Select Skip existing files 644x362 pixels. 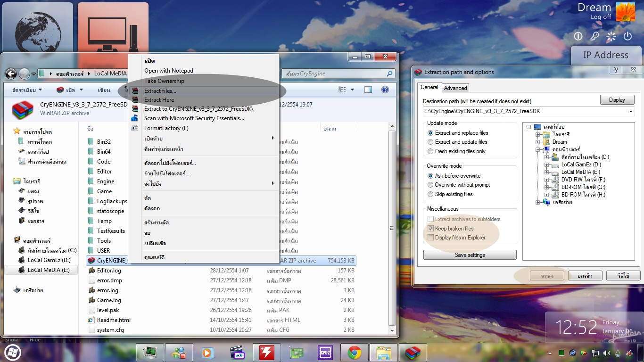[450, 194]
